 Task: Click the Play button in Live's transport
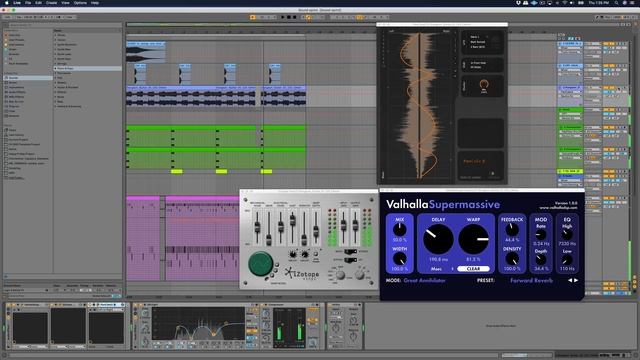[282, 17]
